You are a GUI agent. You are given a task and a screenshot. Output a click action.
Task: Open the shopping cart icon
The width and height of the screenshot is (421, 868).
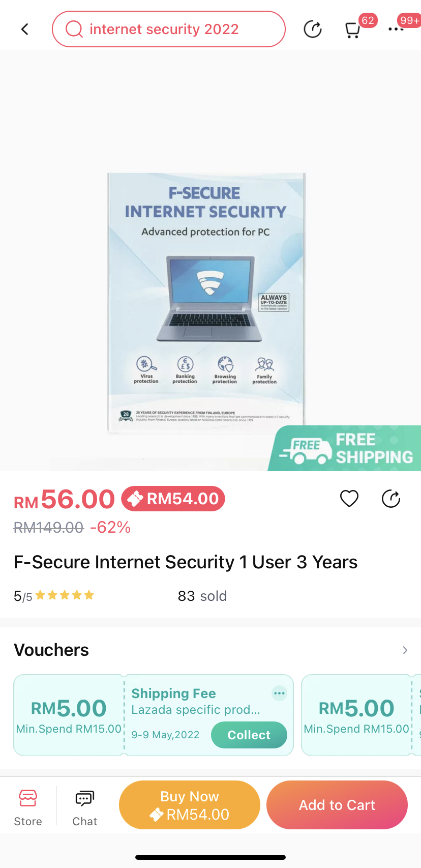point(352,30)
